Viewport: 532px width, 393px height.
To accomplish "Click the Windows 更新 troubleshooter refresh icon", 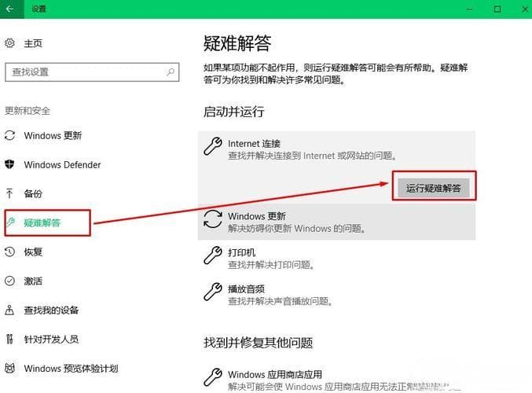I will 213,219.
